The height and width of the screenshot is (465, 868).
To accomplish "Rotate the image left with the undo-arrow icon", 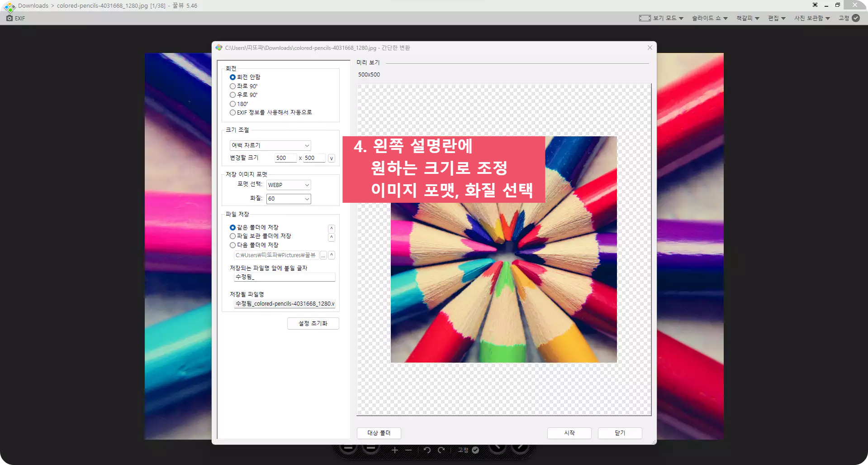I will [427, 450].
